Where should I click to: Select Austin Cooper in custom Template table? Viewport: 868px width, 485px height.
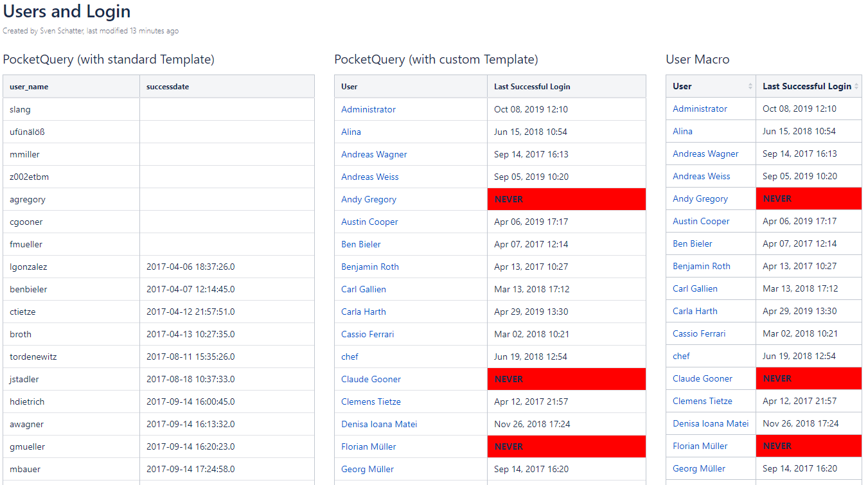pos(369,222)
